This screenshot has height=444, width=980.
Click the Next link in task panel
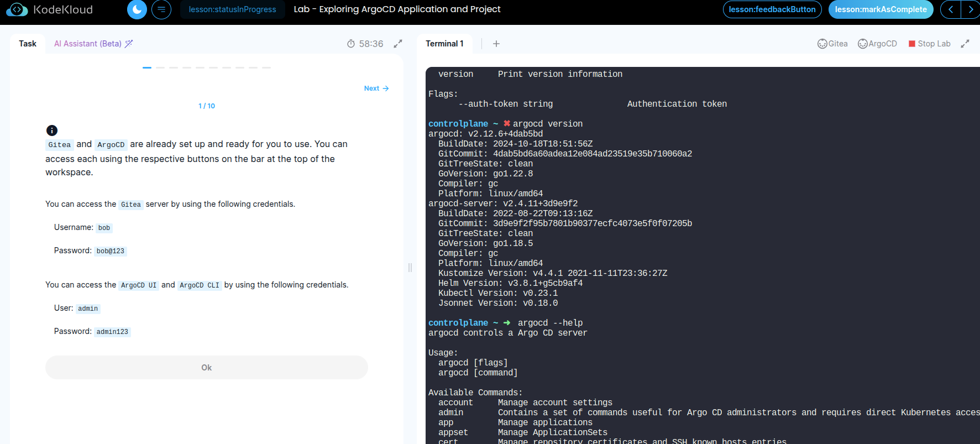tap(376, 88)
